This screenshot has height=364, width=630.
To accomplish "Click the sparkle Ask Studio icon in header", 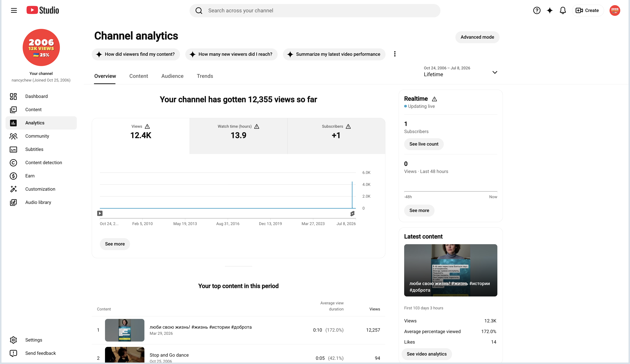I will [x=549, y=10].
